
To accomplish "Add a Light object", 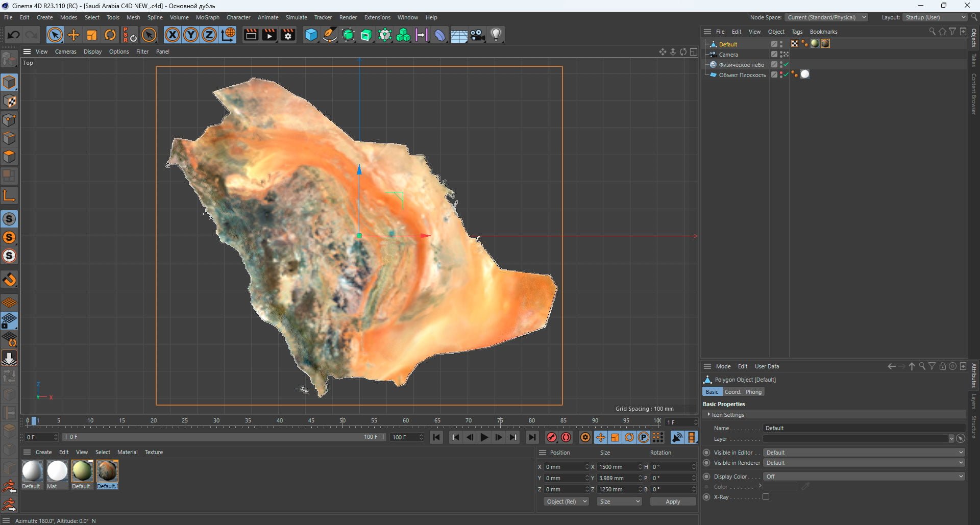I will coord(496,35).
